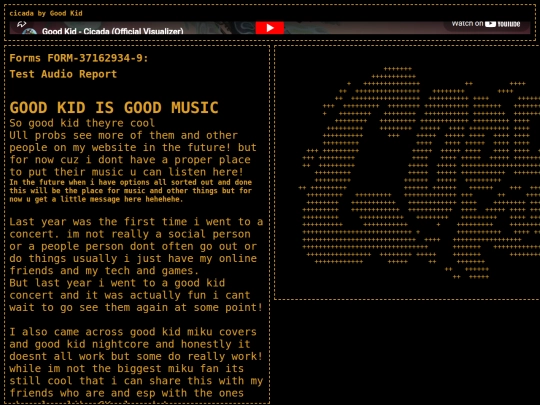
Task: Select the line 'doesnt all work but some do really work!'
Action: tap(136, 356)
